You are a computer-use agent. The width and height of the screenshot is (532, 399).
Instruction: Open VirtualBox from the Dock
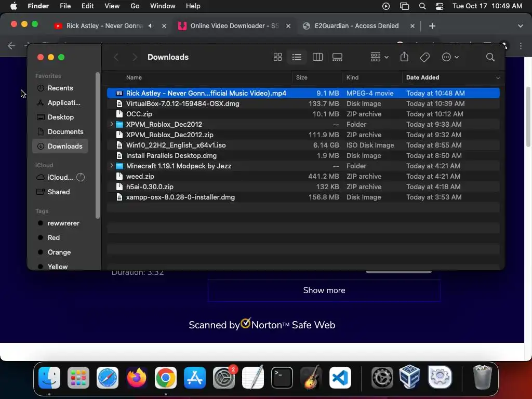[410, 377]
